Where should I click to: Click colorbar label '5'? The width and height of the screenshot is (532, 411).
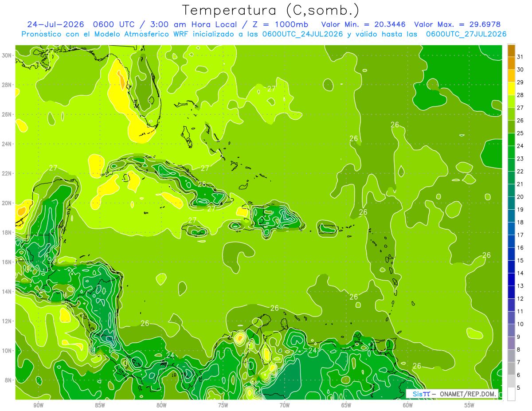[519, 388]
